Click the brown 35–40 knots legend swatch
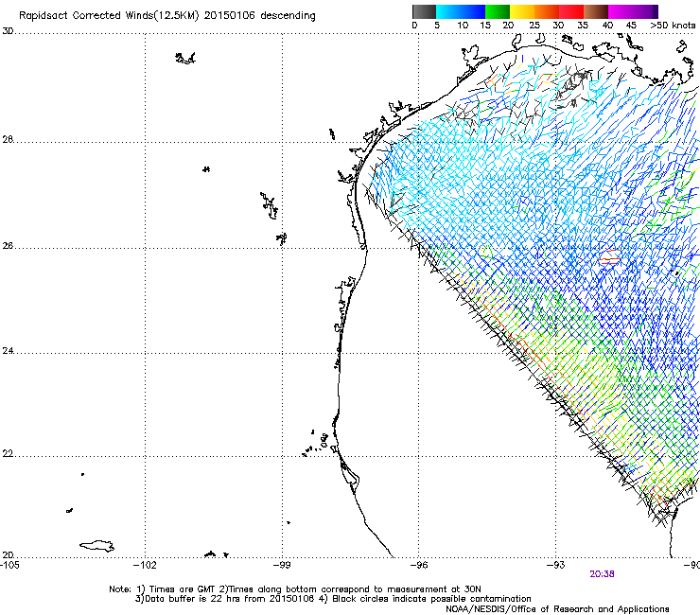Viewport: 700px width, 615px height. click(596, 11)
